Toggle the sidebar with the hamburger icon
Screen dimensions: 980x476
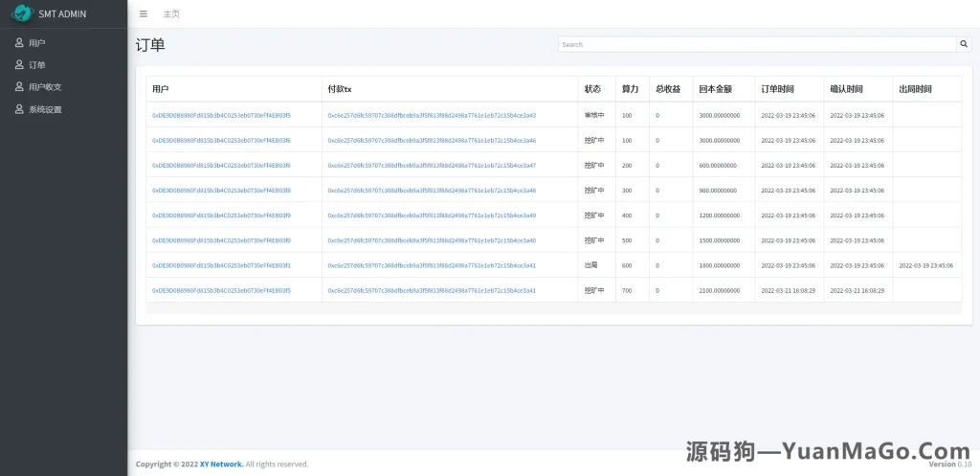pos(144,13)
